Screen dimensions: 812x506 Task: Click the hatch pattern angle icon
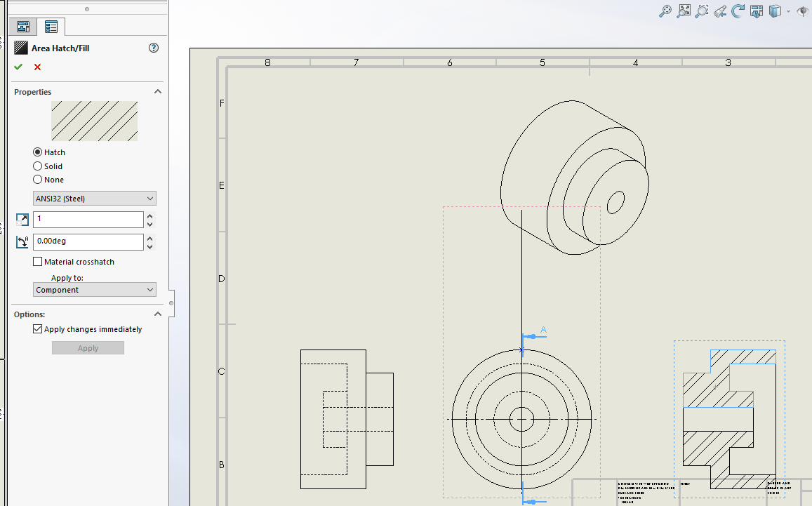pos(22,241)
